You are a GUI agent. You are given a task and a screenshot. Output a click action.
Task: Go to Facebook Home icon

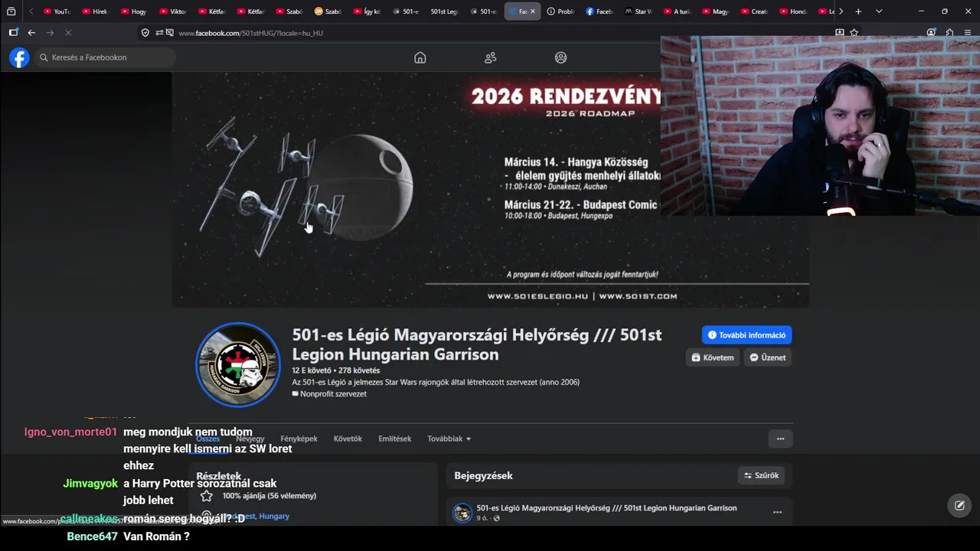pos(420,57)
